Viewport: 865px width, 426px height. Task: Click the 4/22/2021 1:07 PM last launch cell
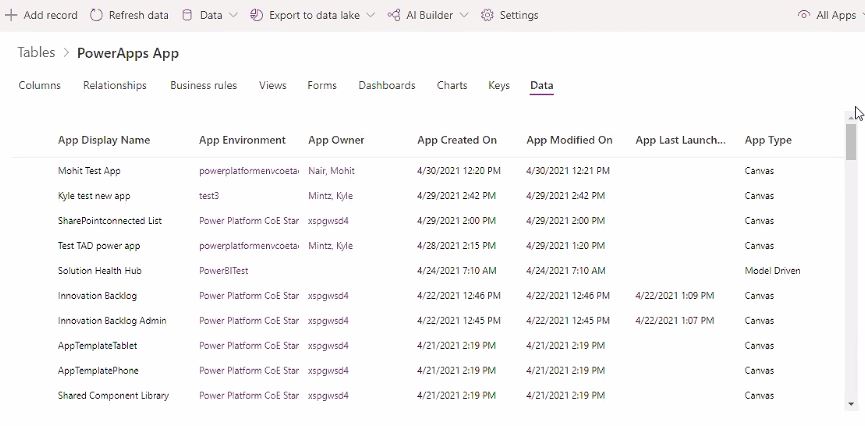click(675, 321)
